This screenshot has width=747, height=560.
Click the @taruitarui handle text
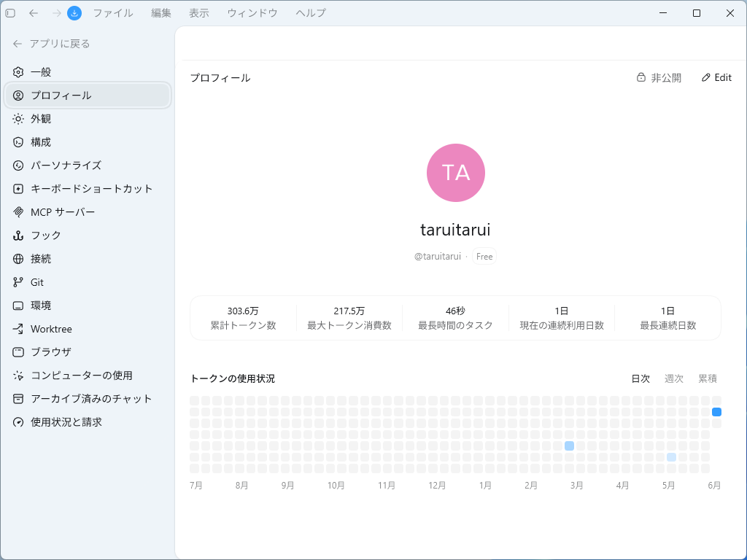tap(438, 256)
